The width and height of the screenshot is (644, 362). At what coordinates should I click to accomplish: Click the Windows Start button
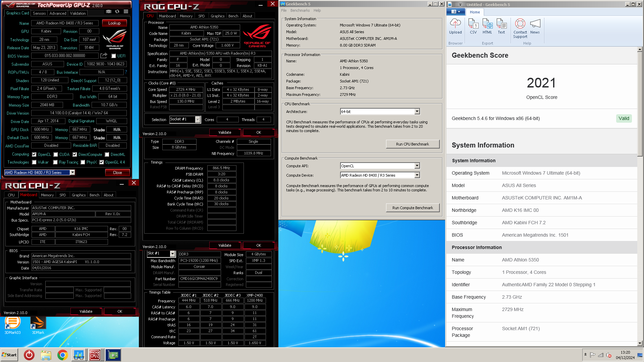click(x=9, y=355)
